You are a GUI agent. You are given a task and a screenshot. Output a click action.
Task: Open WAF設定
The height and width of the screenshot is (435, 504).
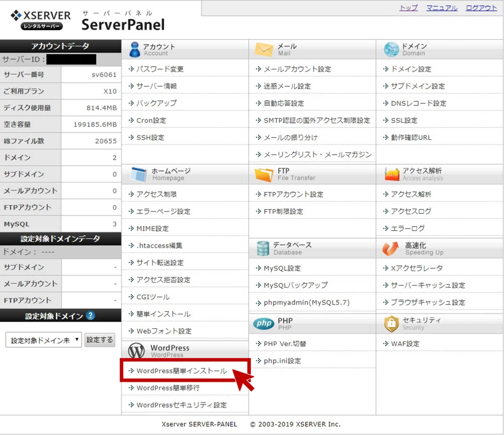point(405,344)
